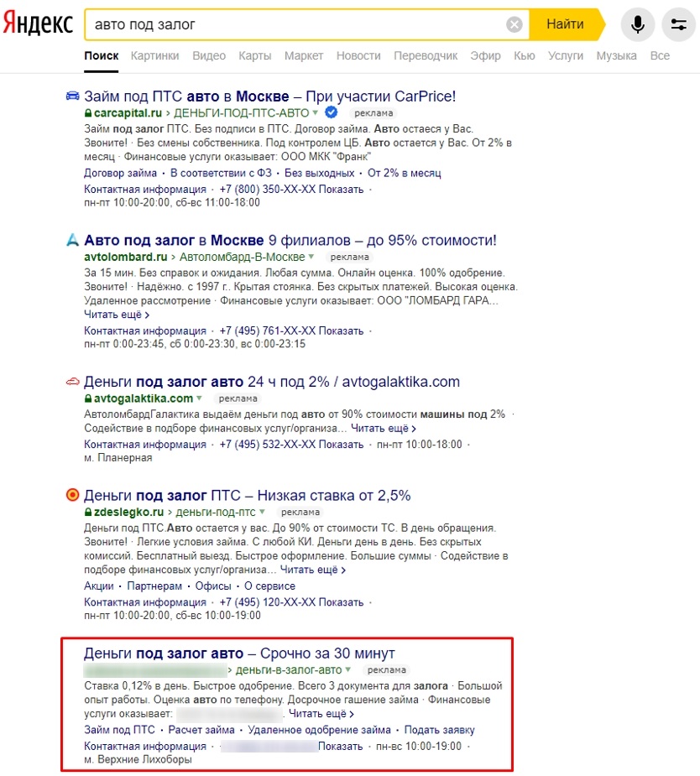Open the 'Подать заявку' sitelink

[x=440, y=730]
